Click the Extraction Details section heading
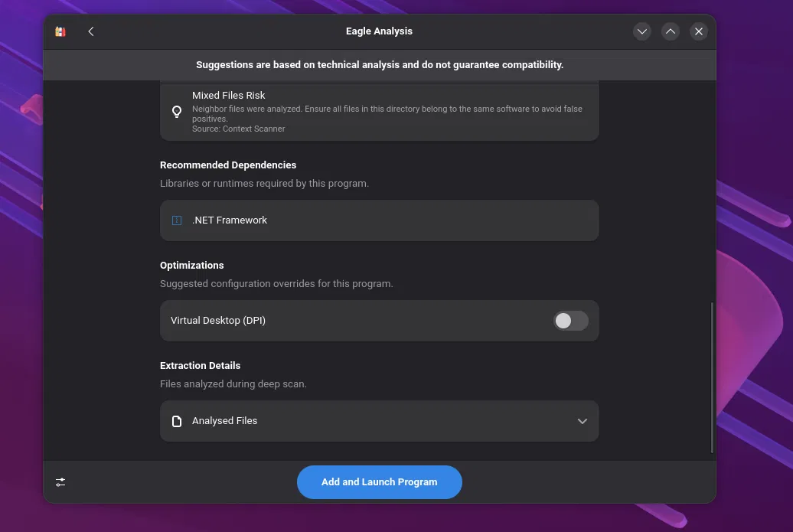Viewport: 793px width, 532px height. coord(200,366)
